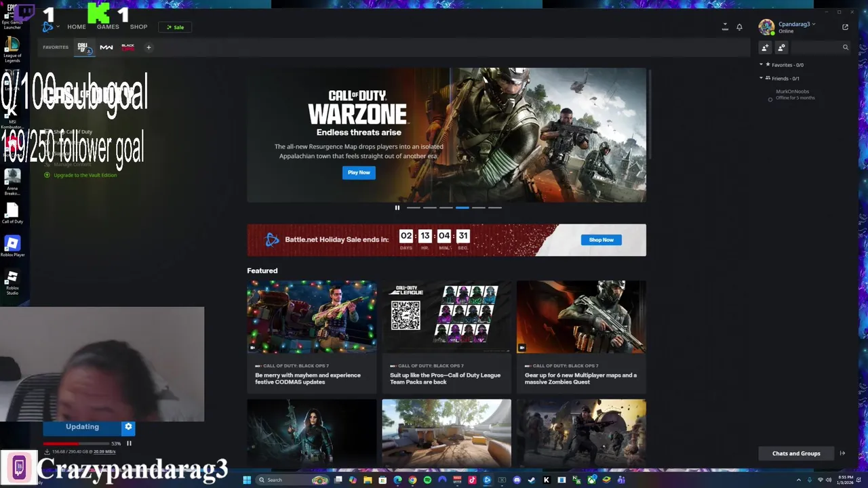Select the Black Ops game icon
Screen dimensions: 868x488
[x=127, y=47]
